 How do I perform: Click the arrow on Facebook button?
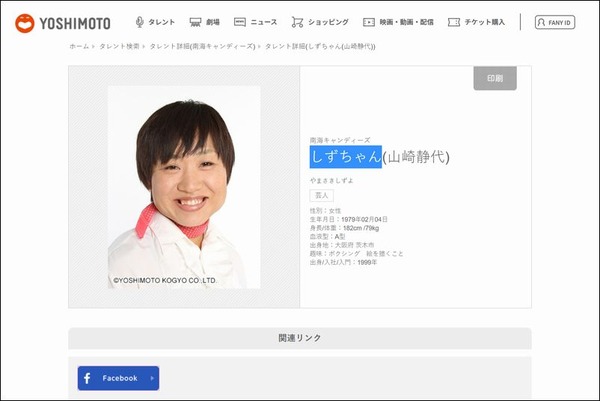[152, 378]
